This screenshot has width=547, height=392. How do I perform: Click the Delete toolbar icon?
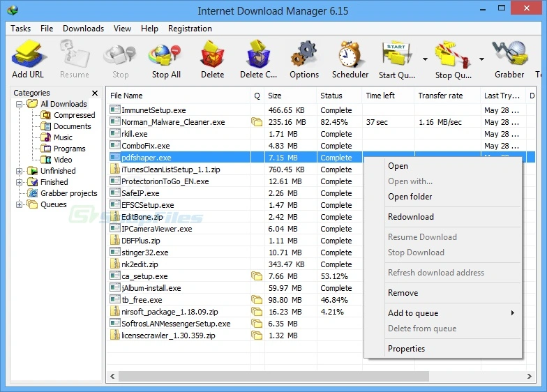coord(212,54)
